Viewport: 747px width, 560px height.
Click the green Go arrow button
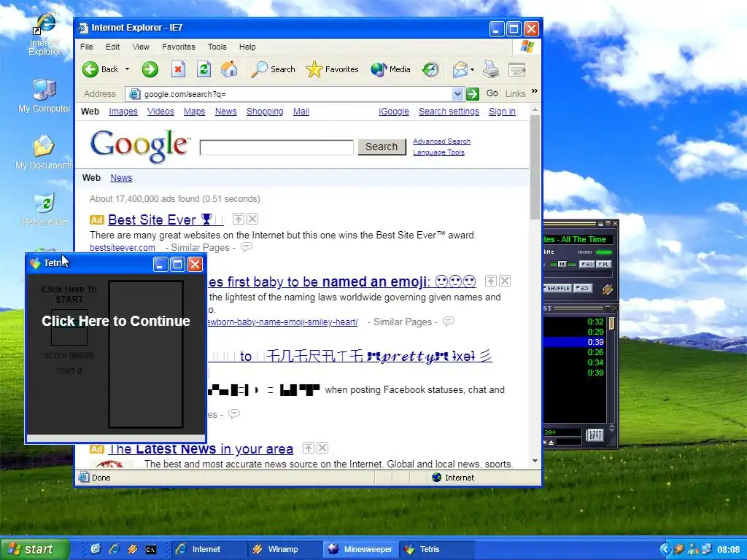[x=473, y=94]
